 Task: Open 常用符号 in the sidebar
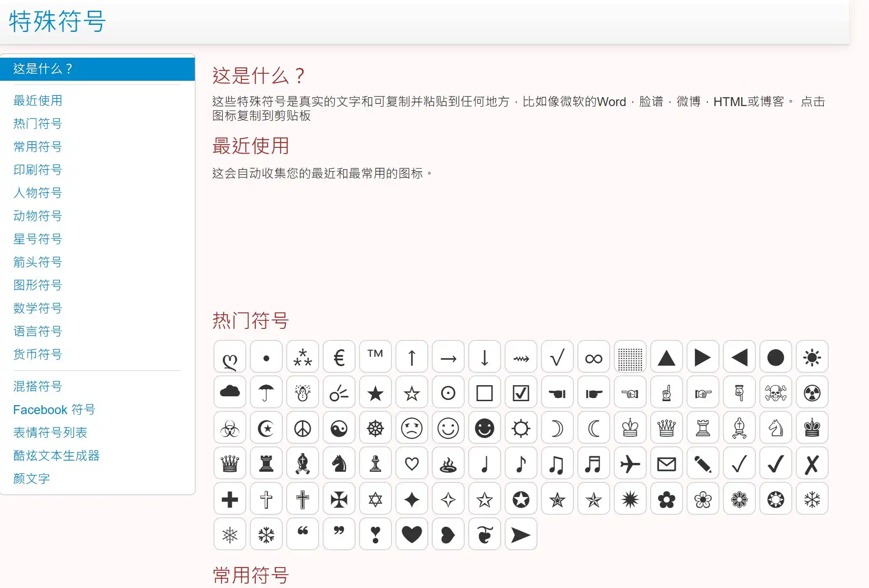pos(38,147)
